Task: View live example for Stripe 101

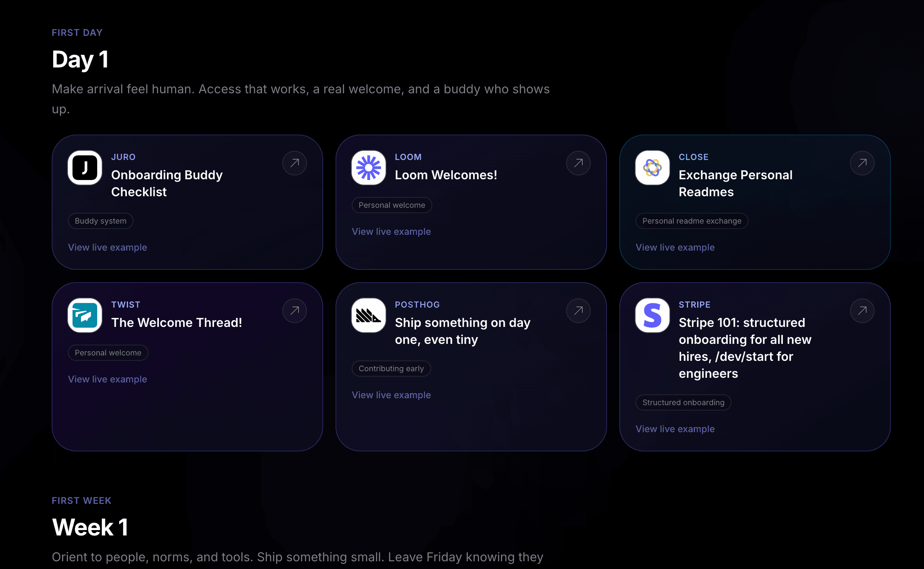Action: click(x=675, y=429)
